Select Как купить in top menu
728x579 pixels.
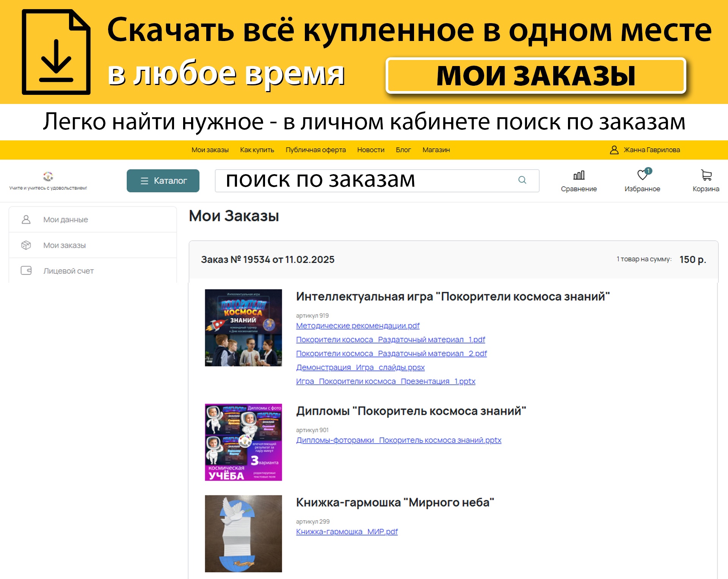pyautogui.click(x=257, y=150)
